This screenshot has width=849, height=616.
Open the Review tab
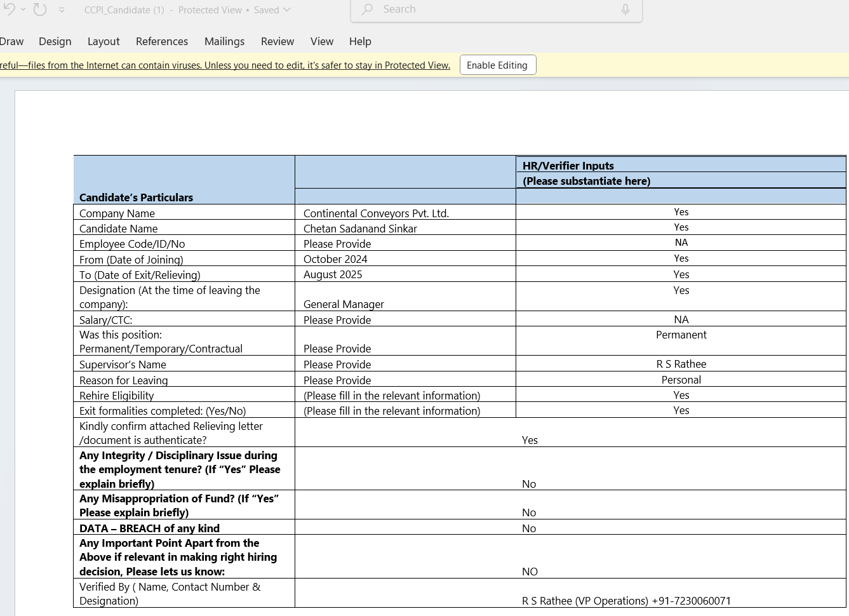click(277, 41)
